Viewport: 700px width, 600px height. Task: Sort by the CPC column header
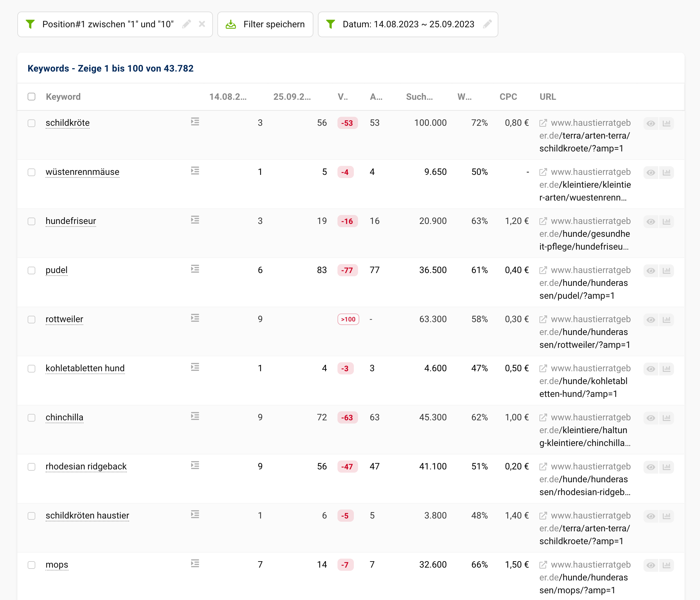click(x=508, y=97)
